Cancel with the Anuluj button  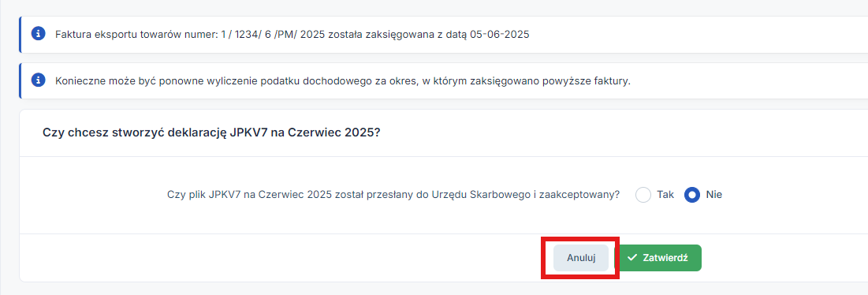[x=581, y=258]
